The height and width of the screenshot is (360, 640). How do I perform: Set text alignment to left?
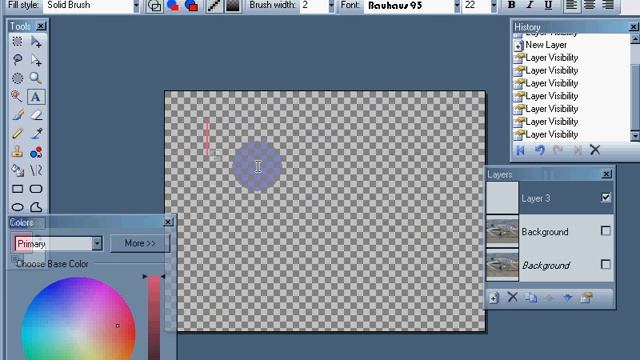click(571, 5)
